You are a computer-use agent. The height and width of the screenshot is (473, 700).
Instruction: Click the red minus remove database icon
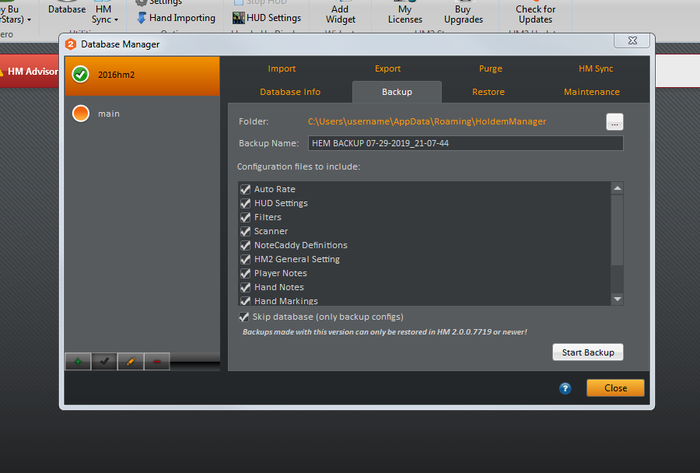(x=157, y=361)
